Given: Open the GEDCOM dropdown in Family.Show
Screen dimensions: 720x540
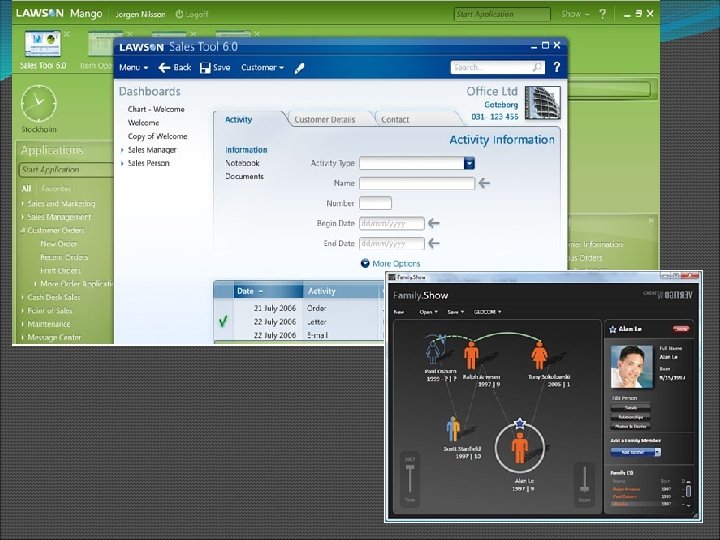Looking at the screenshot, I should coord(487,312).
